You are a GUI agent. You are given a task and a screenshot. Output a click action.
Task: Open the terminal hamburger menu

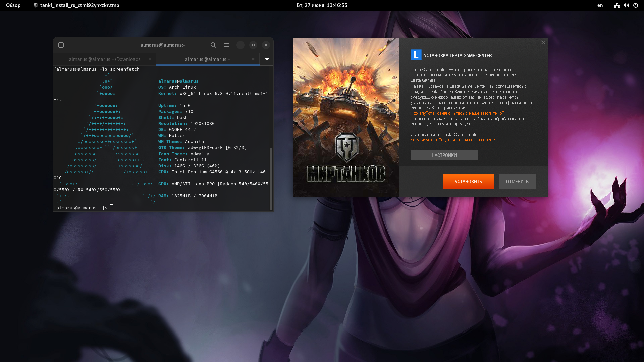(x=227, y=45)
